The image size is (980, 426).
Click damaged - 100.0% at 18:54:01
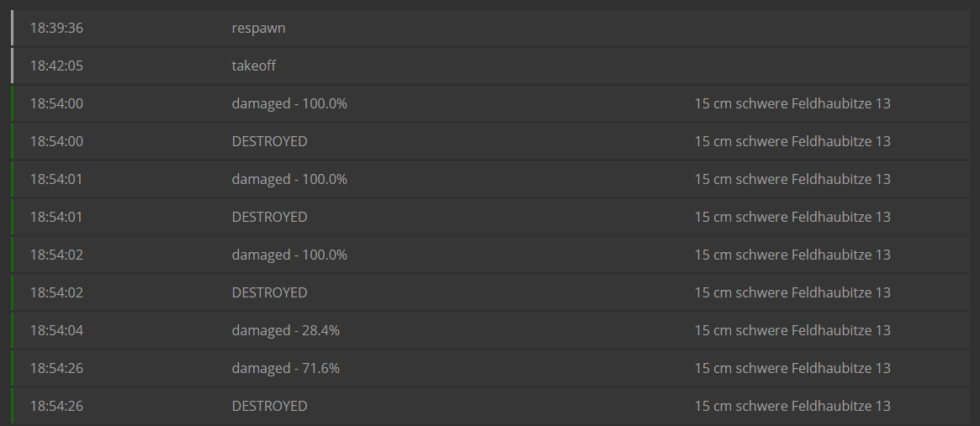click(289, 179)
